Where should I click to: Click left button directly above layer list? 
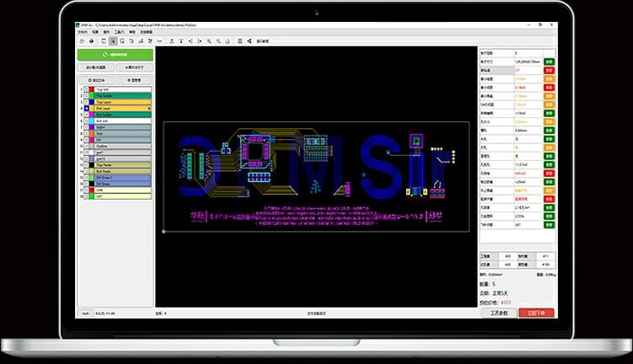click(96, 80)
